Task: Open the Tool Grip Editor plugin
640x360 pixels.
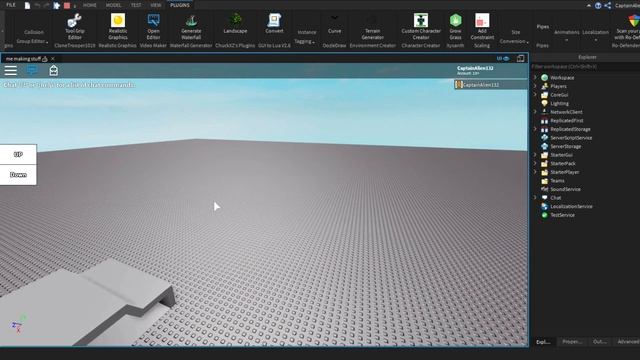Action: coord(74,27)
